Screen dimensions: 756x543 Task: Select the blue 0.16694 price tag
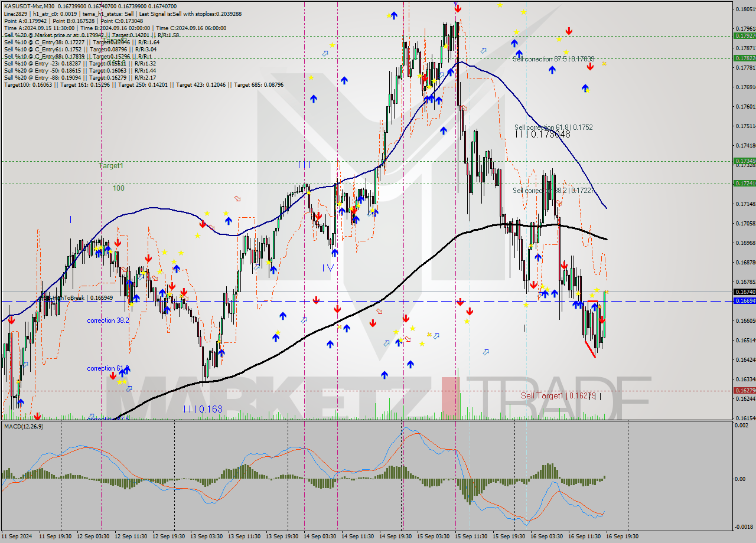tap(744, 301)
